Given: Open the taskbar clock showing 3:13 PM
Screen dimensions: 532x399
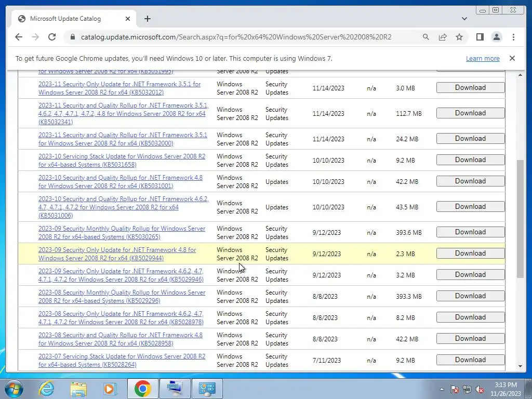Looking at the screenshot, I should pos(506,389).
